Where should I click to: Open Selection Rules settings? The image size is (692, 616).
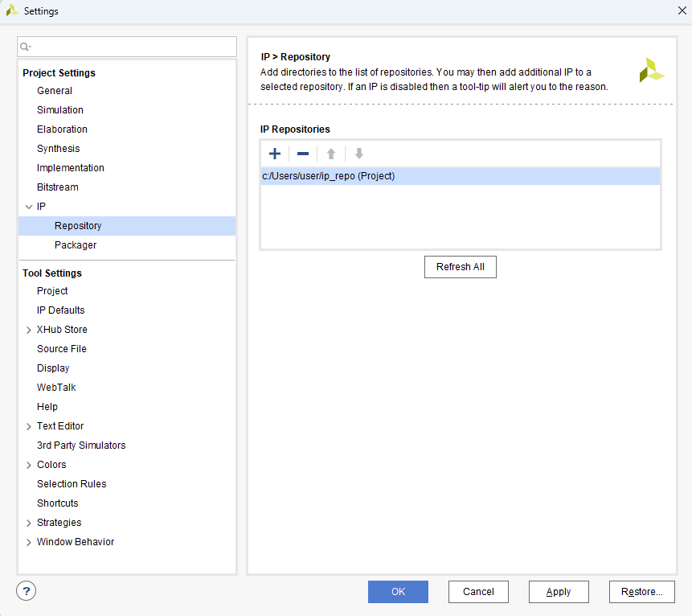[x=72, y=484]
